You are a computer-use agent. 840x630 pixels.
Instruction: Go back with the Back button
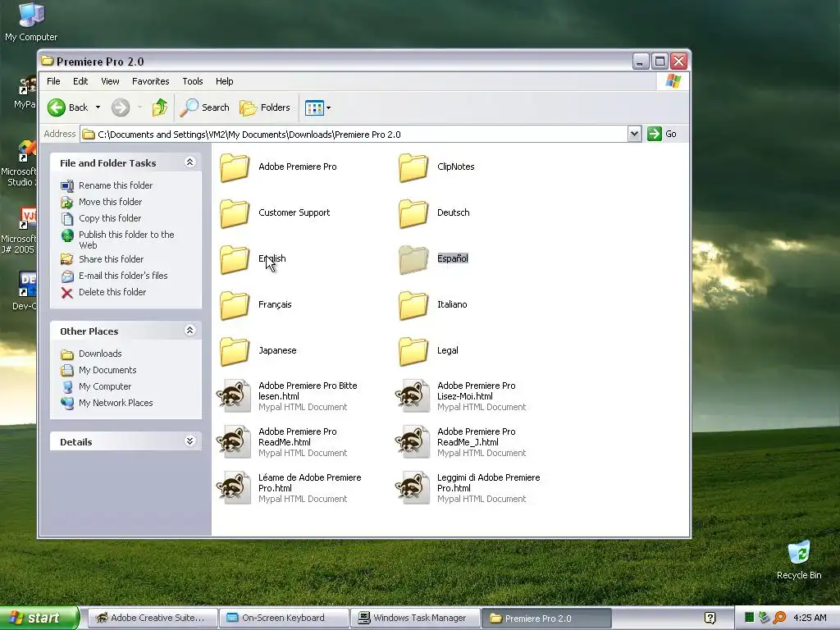67,107
